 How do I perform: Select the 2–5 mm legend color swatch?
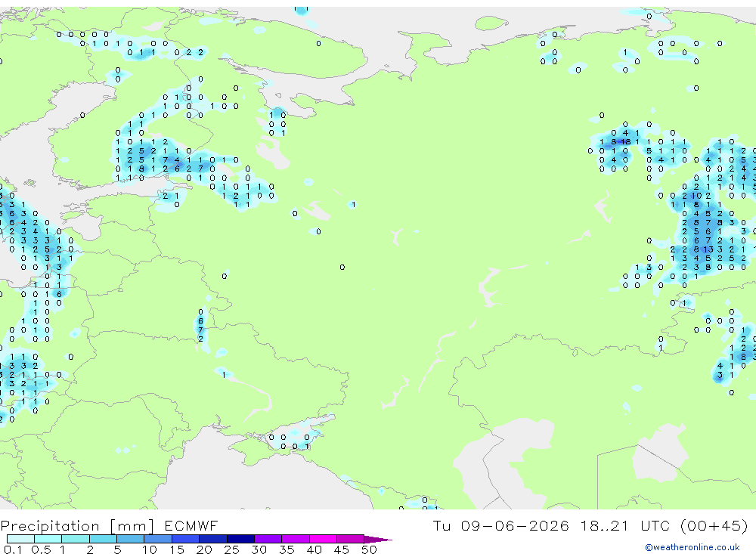click(103, 539)
